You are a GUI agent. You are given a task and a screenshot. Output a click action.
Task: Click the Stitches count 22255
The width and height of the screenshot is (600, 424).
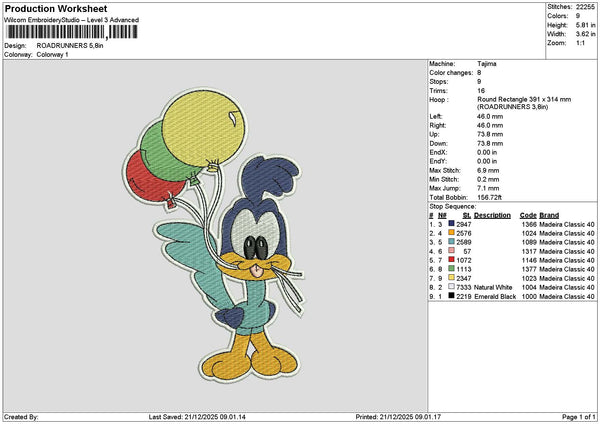click(585, 7)
